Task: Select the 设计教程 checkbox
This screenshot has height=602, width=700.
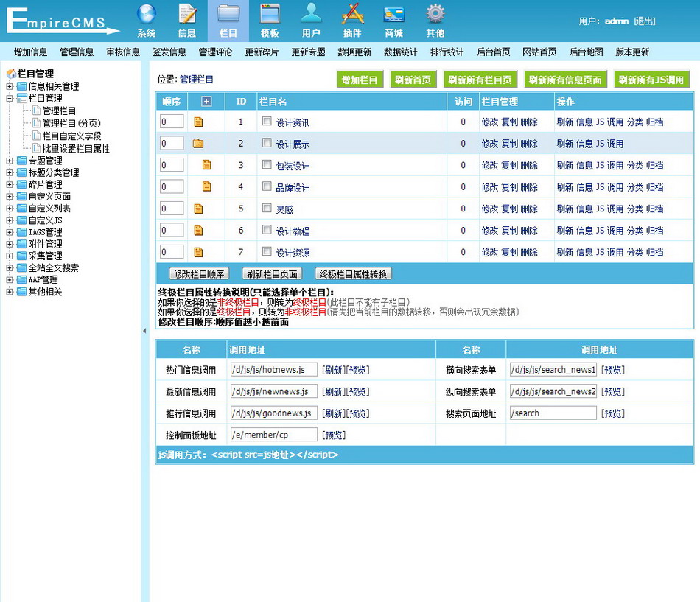Action: pos(267,230)
